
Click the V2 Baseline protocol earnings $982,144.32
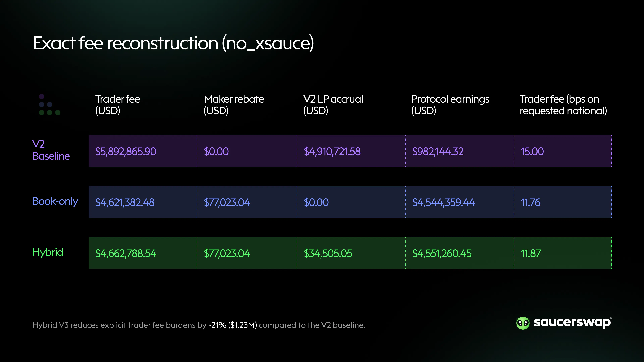click(x=438, y=151)
